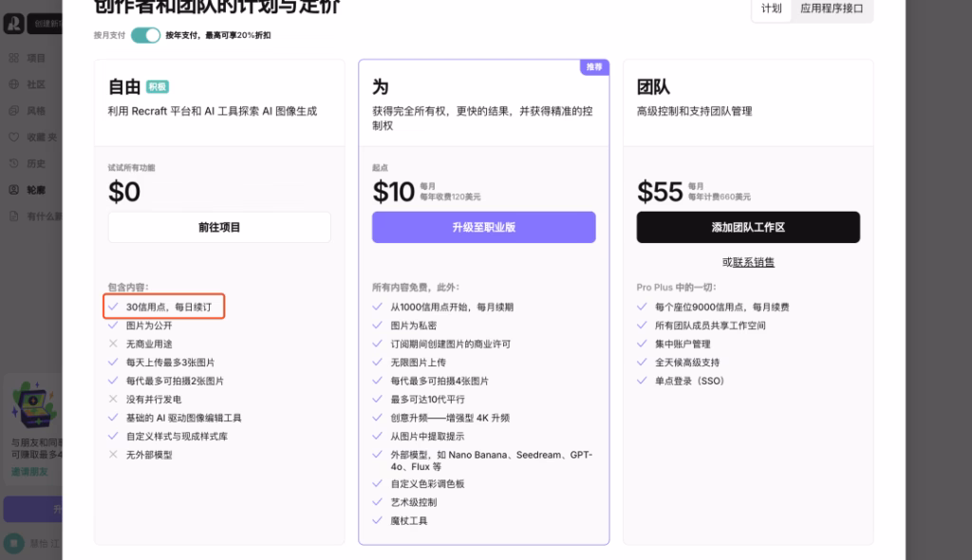The width and height of the screenshot is (972, 560).
Task: Select the 风格 icon in the sidebar
Action: coord(14,111)
